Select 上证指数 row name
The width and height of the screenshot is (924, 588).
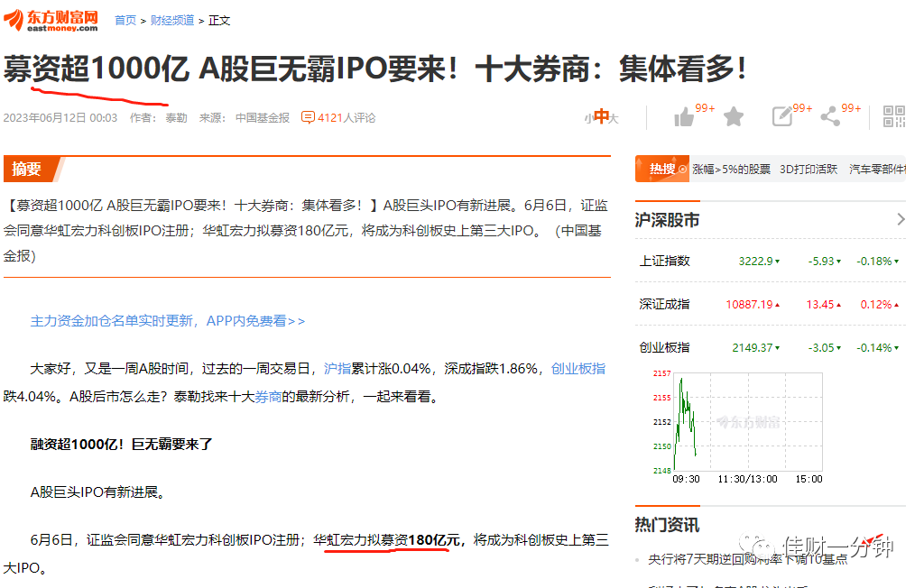pyautogui.click(x=665, y=261)
